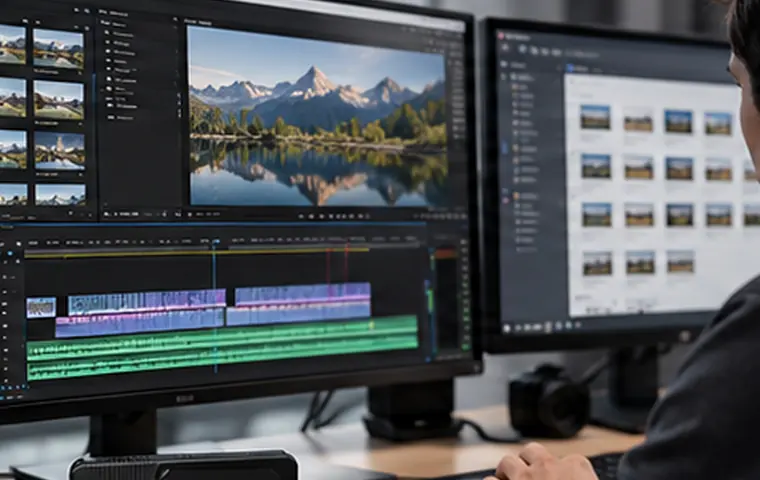Select the small thumbnail clip at the timeline start

[x=41, y=307]
